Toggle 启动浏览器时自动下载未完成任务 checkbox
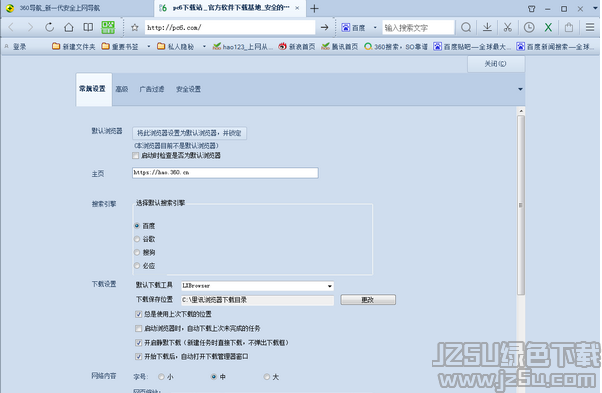 pos(138,329)
